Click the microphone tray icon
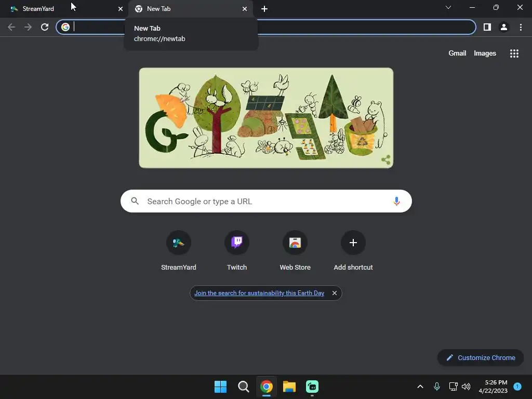532x399 pixels. (437, 387)
